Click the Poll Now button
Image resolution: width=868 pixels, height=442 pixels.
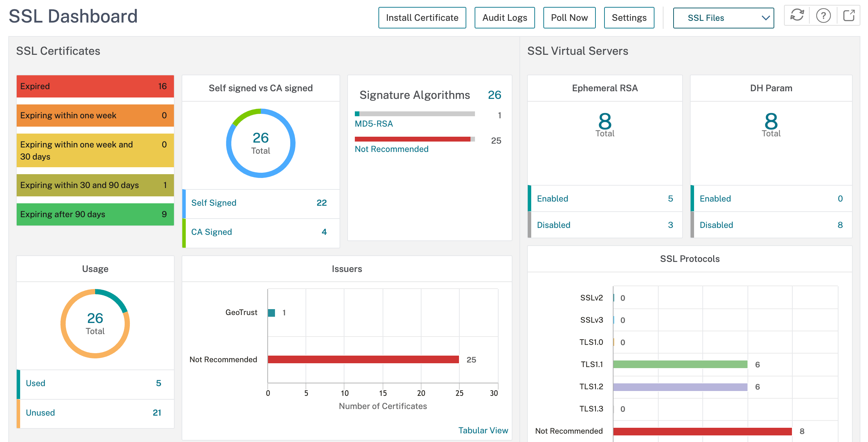(x=569, y=18)
